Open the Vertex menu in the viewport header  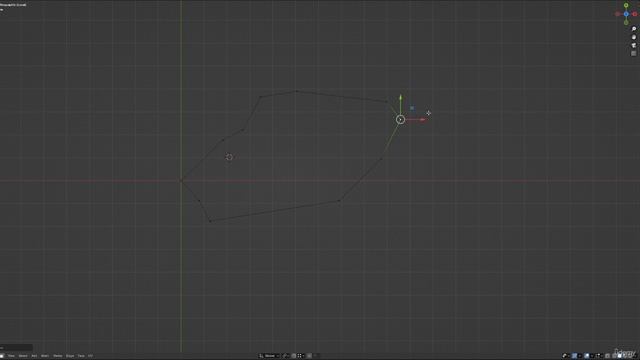[58, 356]
